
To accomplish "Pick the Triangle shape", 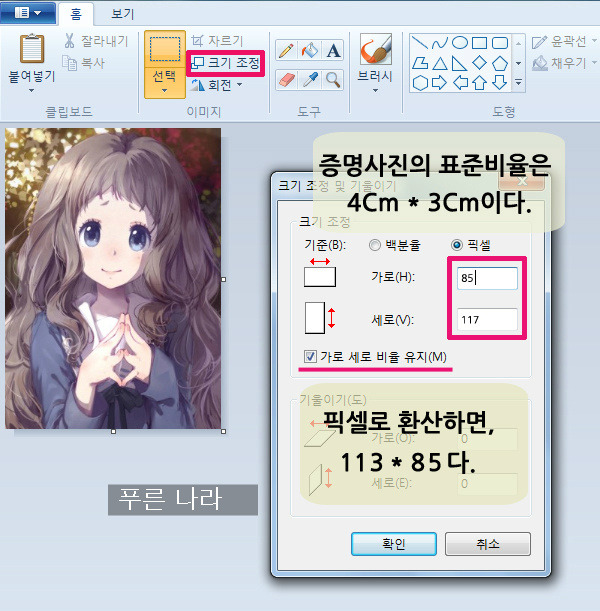I will click(x=440, y=63).
